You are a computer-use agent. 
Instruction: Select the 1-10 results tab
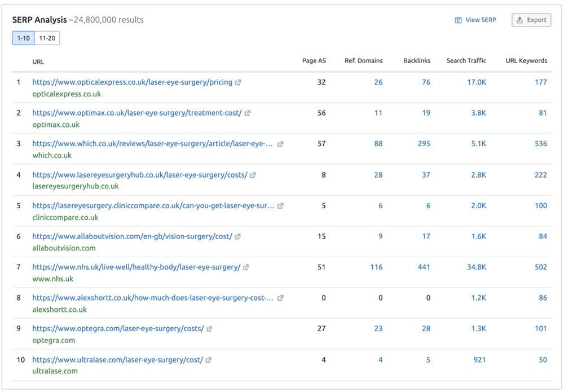(23, 38)
